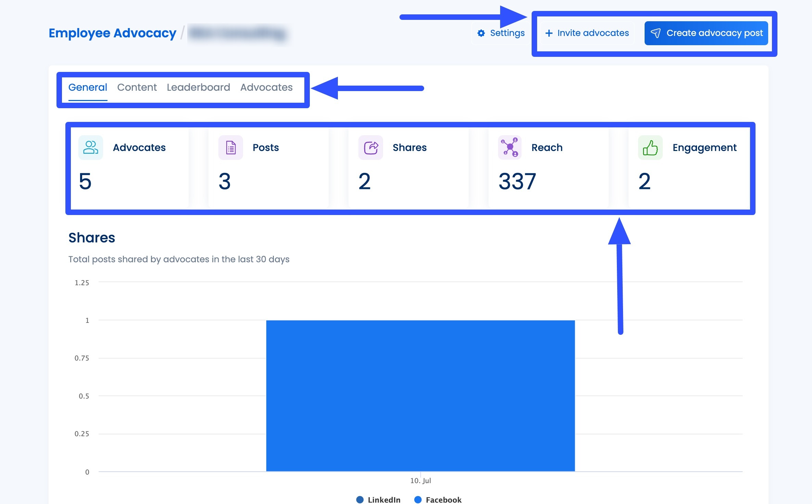Click the Reach stat value 337

point(517,182)
